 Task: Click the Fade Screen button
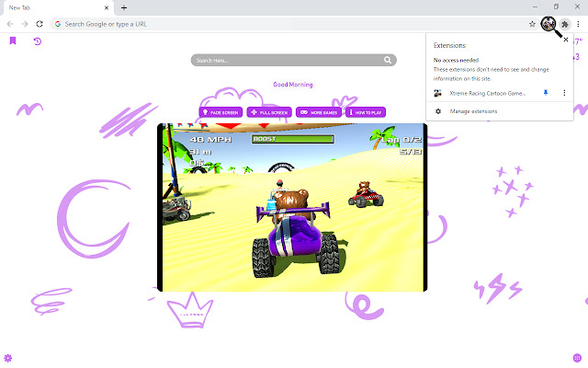[x=220, y=112]
